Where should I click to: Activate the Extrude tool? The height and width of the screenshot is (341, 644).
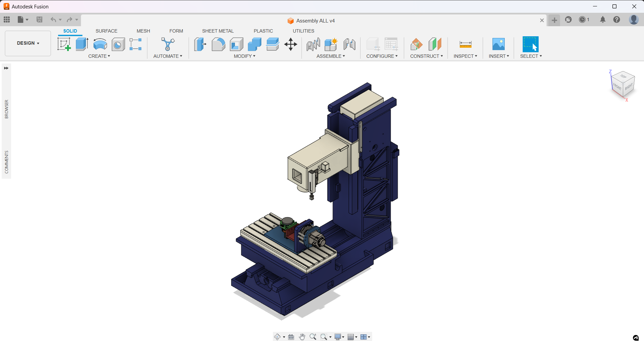click(82, 44)
